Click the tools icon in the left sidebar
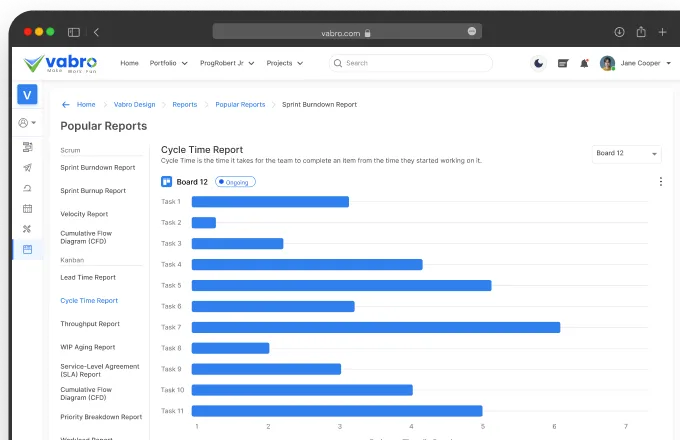Viewport: 680px width, 440px height. pos(27,229)
